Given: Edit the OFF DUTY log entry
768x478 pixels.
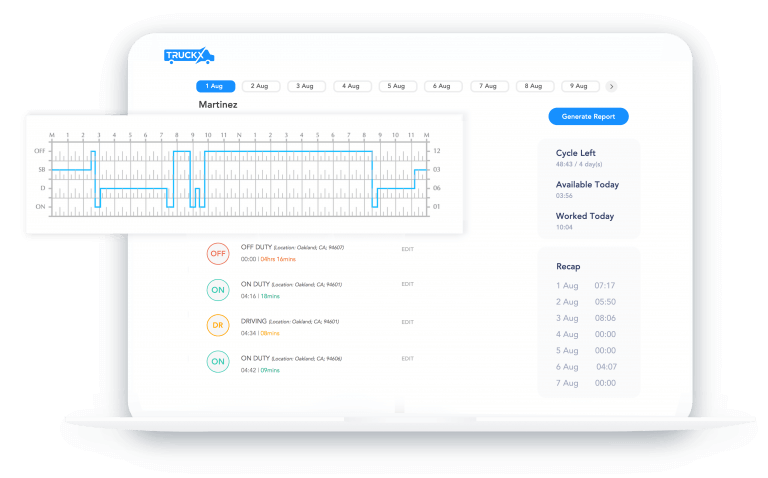Looking at the screenshot, I should (407, 249).
